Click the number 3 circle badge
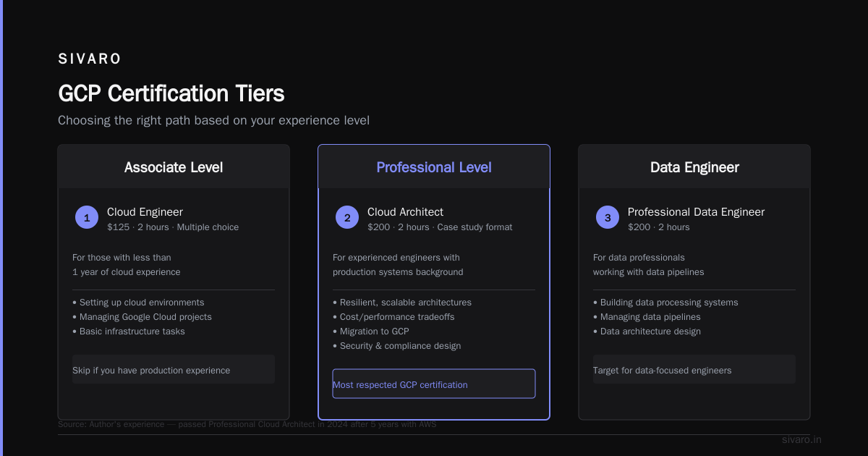 pyautogui.click(x=608, y=217)
